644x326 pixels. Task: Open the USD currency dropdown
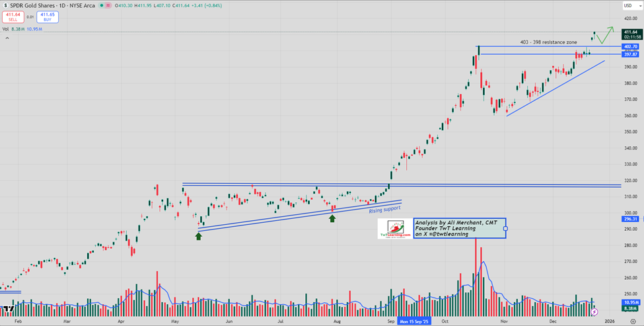(x=626, y=6)
